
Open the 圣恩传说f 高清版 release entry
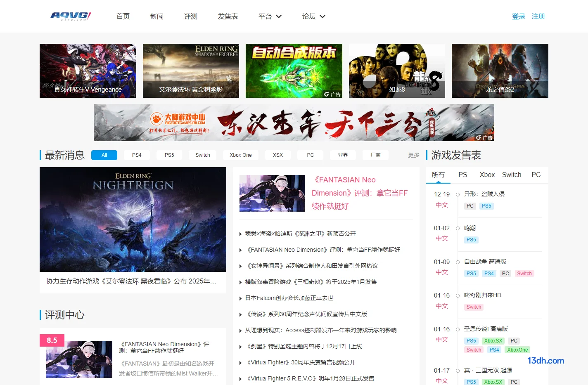(x=486, y=329)
